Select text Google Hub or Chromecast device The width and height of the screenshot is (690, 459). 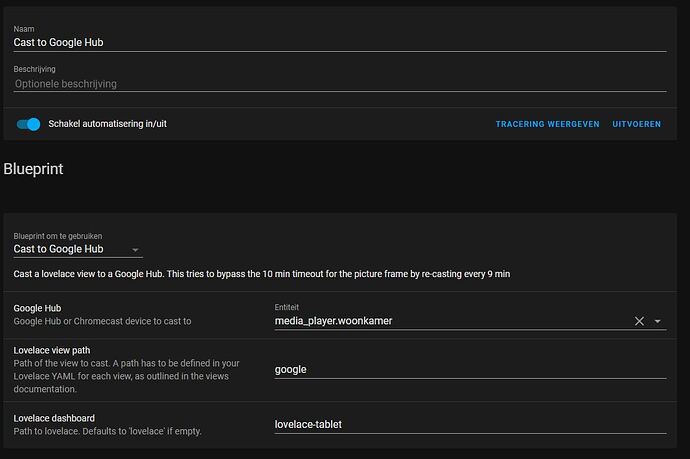(x=103, y=321)
